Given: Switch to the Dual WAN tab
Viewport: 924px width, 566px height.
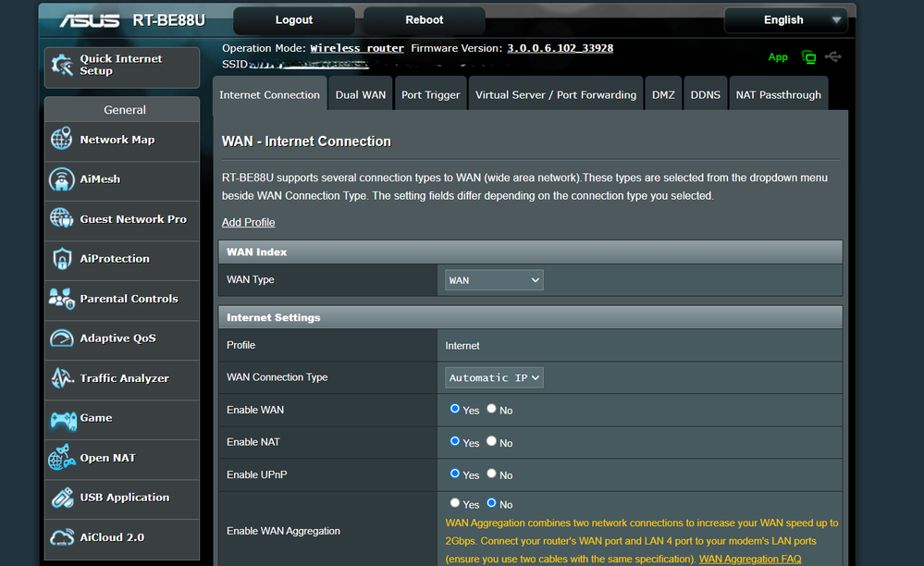Looking at the screenshot, I should click(x=361, y=95).
